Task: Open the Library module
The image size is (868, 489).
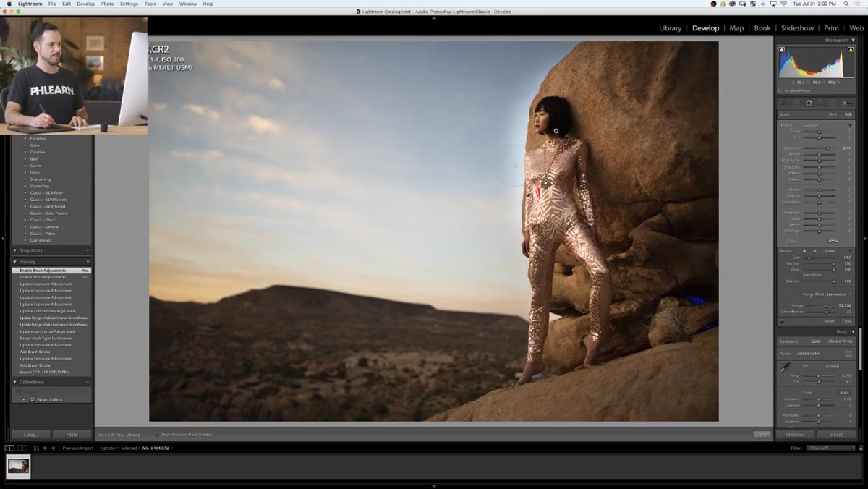Action: point(670,28)
